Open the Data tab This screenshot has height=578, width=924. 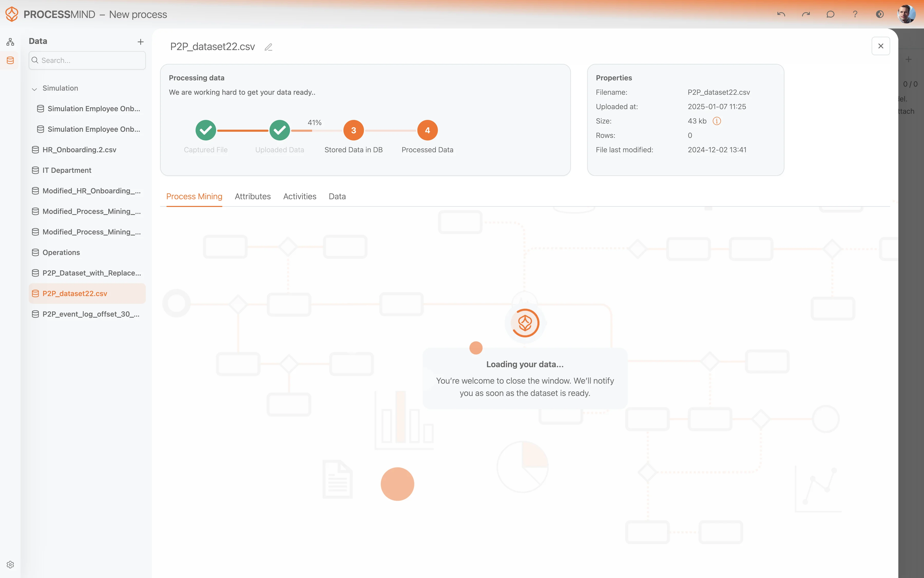pos(337,196)
